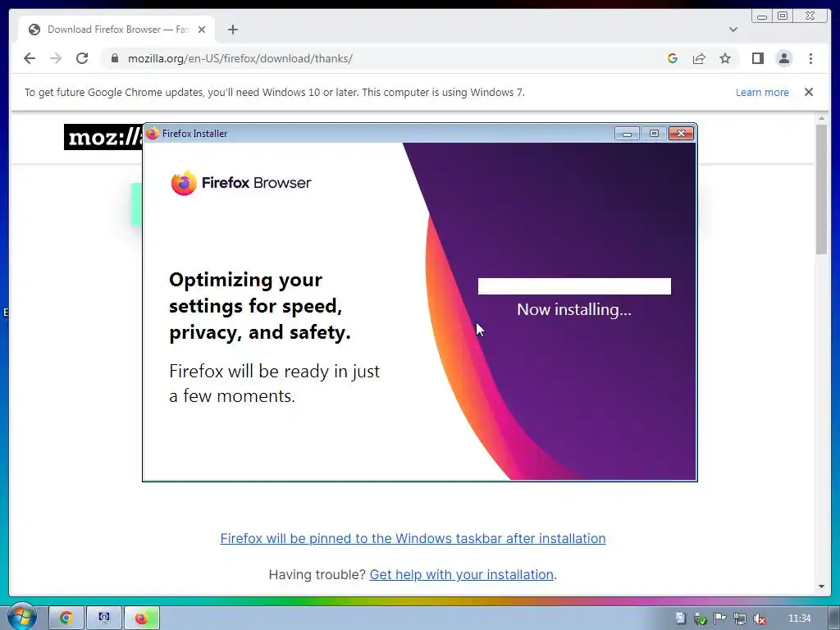Go back using Chrome's back arrow

point(30,58)
